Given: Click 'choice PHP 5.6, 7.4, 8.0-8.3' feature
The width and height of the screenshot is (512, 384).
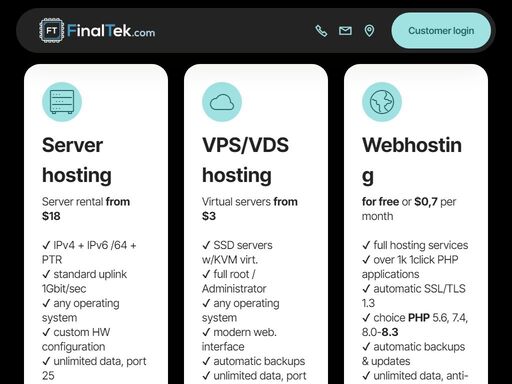Looking at the screenshot, I should (415, 325).
